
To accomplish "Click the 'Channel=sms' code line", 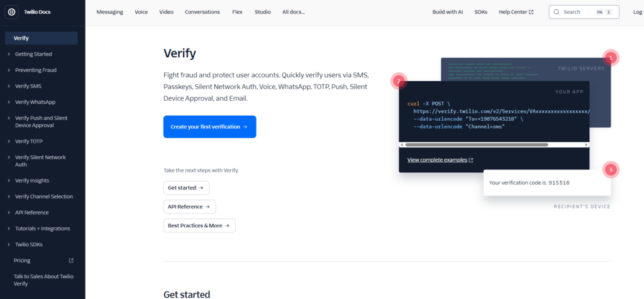I will (x=459, y=127).
